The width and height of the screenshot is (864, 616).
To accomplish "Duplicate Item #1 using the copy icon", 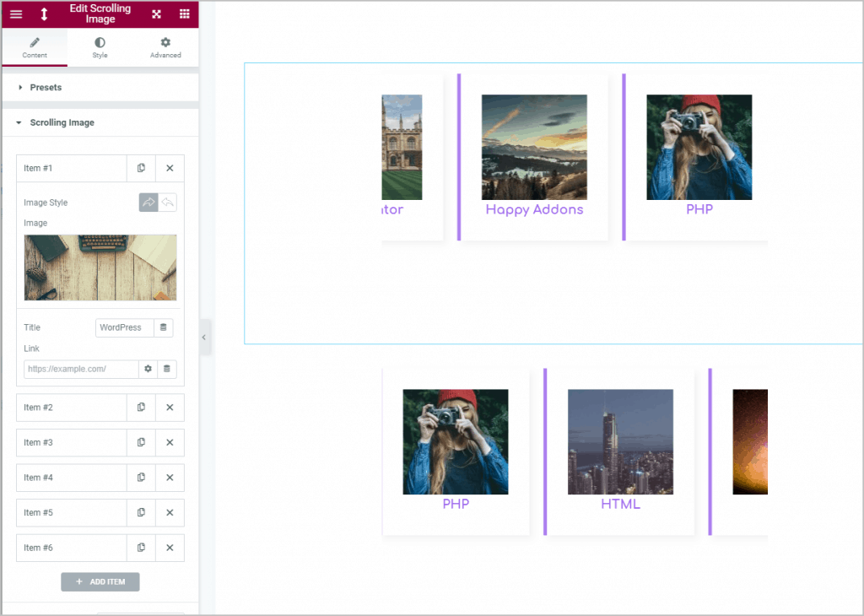I will coord(141,168).
